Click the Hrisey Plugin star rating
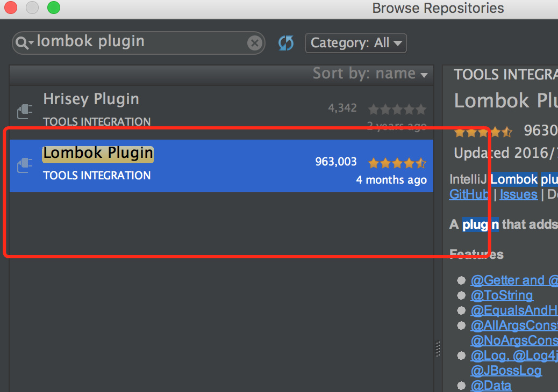 click(397, 109)
